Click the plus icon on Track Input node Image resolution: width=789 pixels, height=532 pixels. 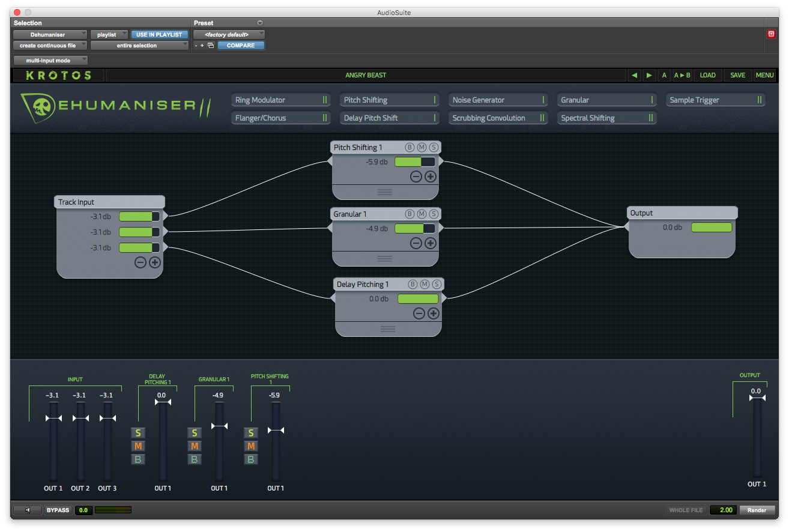[154, 262]
